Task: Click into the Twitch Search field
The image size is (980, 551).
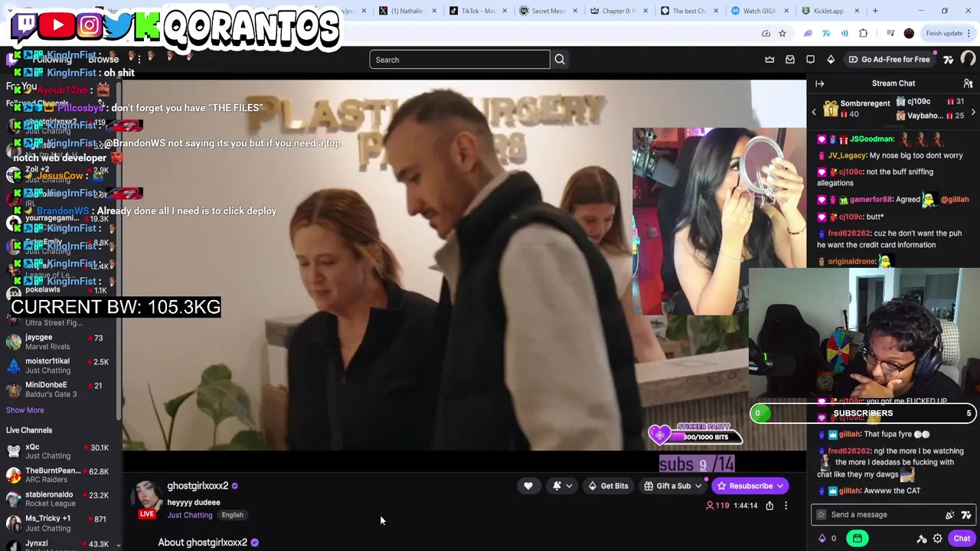Action: click(459, 60)
